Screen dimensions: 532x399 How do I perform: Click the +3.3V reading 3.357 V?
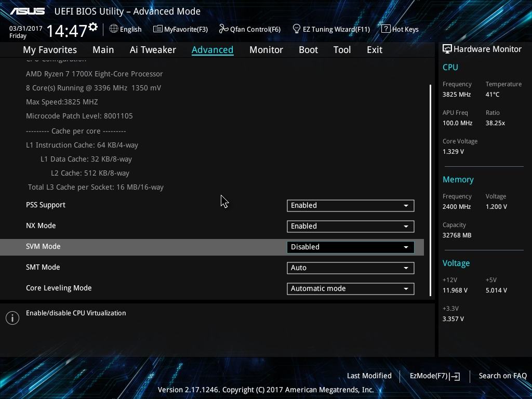click(453, 319)
